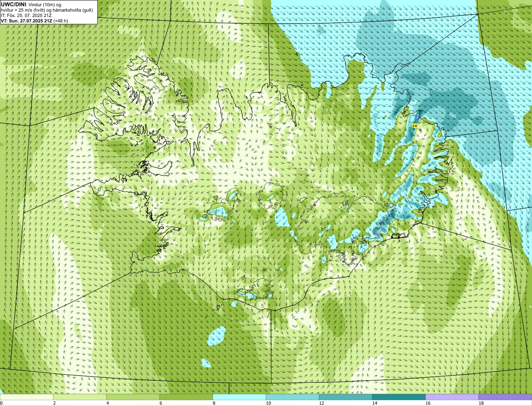Image resolution: width=532 pixels, height=406 pixels.
Task: Select the 10–12 m/s light teal legend swatch
Action: click(x=293, y=397)
